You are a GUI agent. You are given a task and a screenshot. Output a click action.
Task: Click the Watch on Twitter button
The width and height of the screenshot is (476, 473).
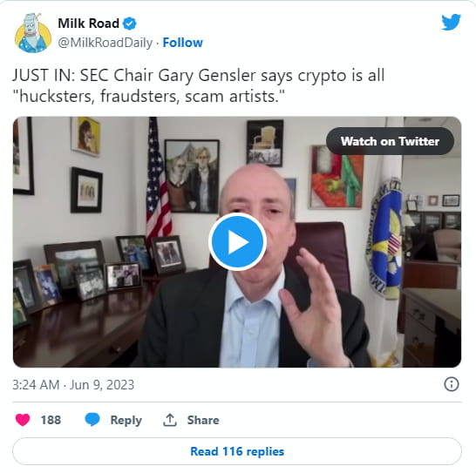click(390, 141)
